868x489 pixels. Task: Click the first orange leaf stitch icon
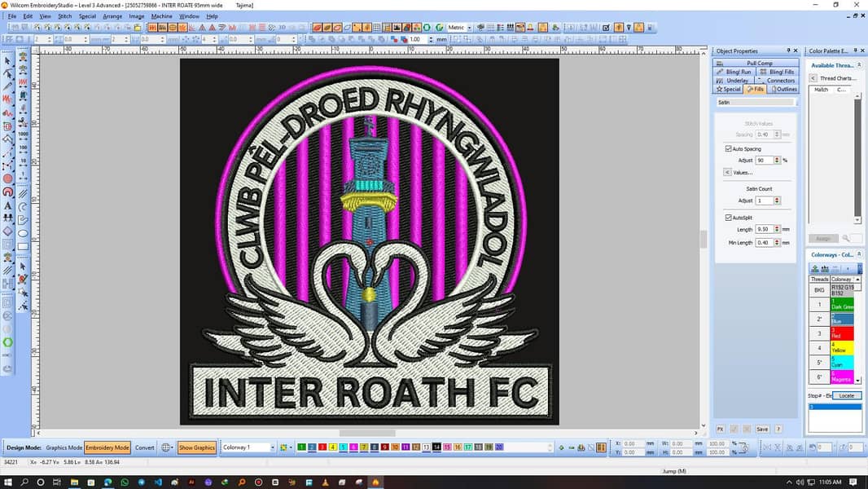318,28
